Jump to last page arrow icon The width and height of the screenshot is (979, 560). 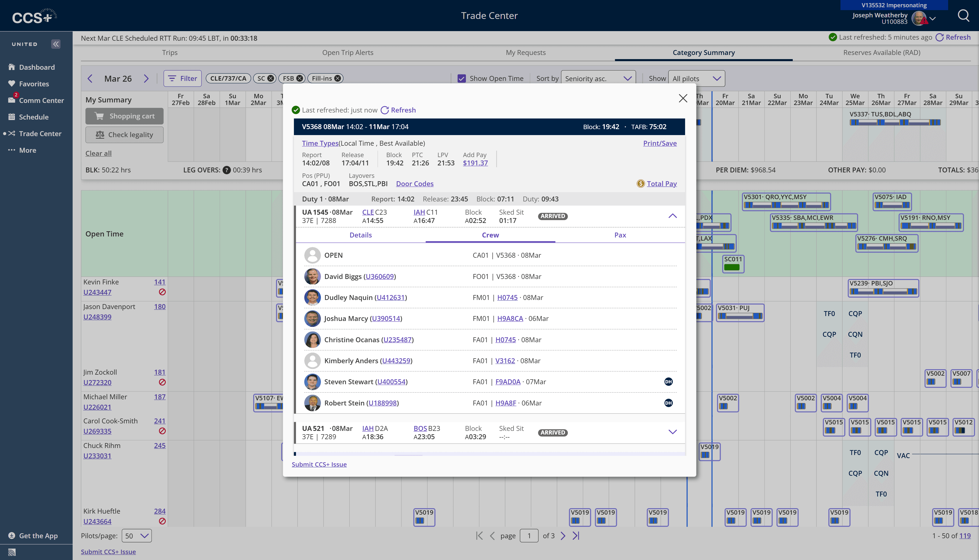click(576, 536)
